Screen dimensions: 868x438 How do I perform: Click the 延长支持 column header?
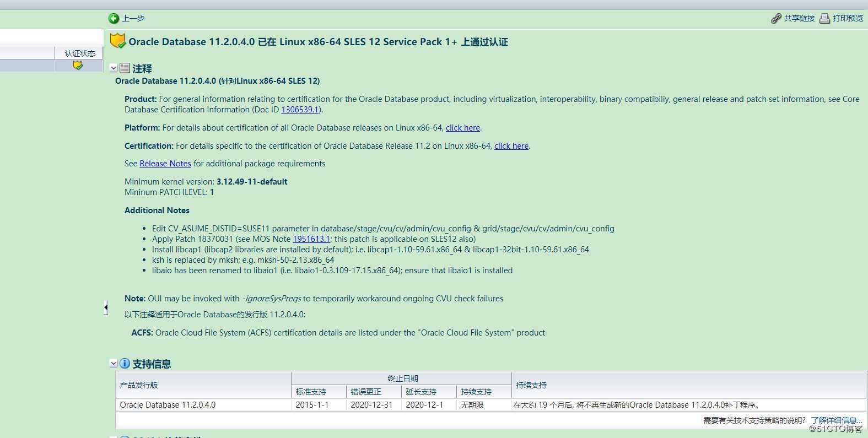coord(429,392)
